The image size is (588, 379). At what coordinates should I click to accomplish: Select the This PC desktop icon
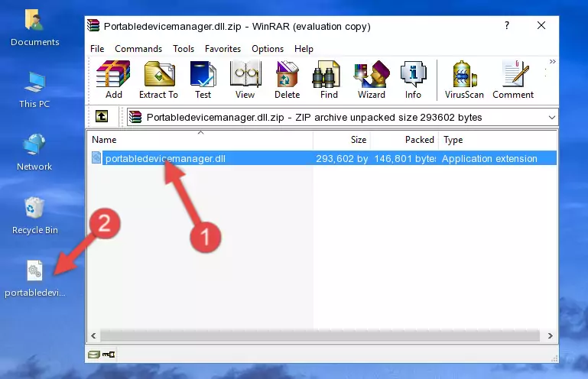[34, 90]
